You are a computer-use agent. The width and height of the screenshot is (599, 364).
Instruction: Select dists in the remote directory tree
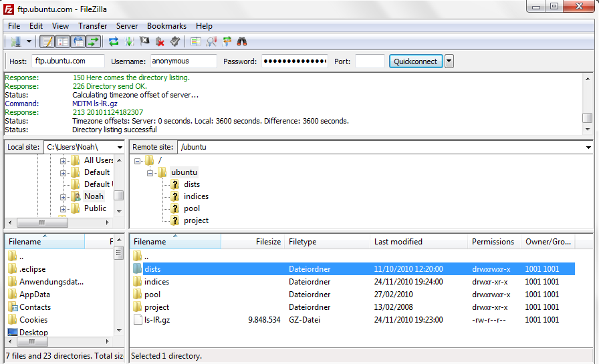[192, 184]
